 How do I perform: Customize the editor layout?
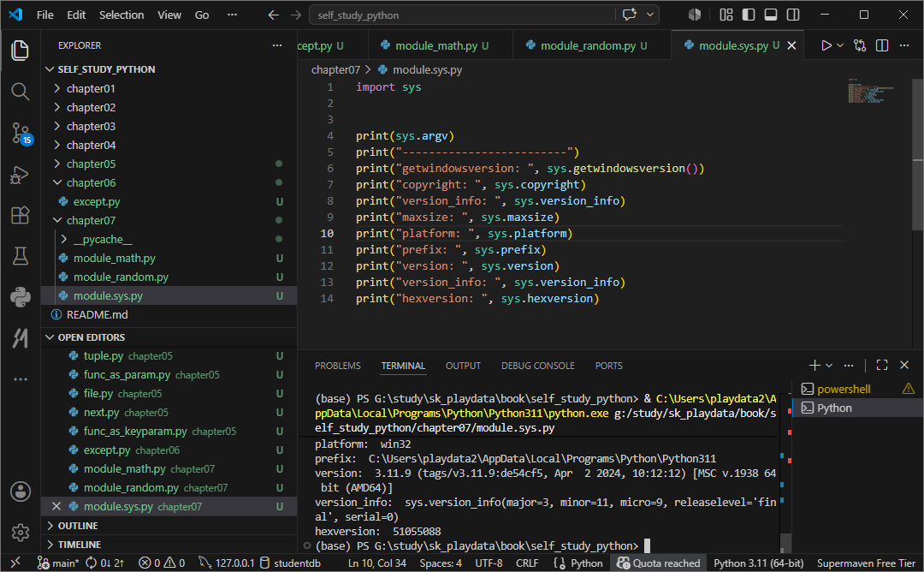726,15
